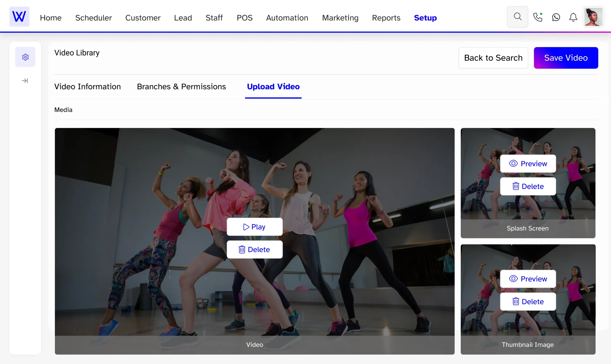This screenshot has width=611, height=364.
Task: Open the Scheduler menu
Action: pos(93,18)
